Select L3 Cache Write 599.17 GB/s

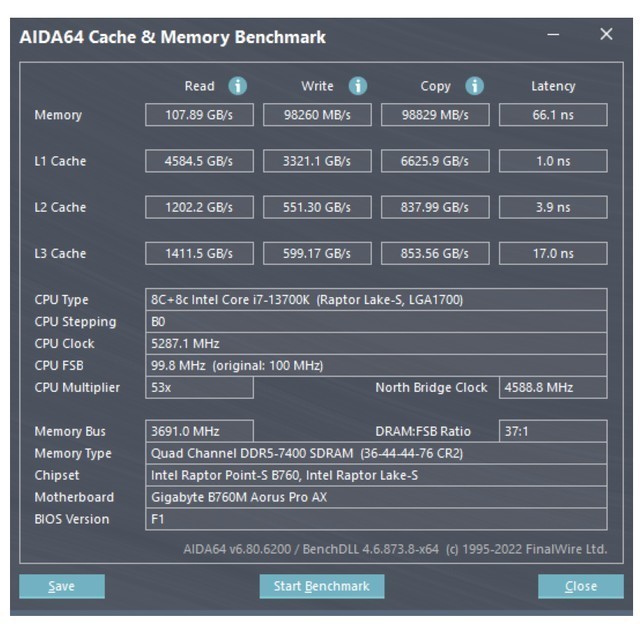point(317,253)
